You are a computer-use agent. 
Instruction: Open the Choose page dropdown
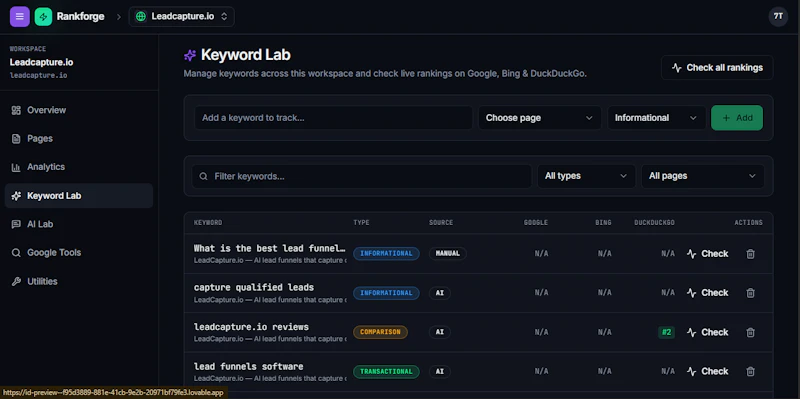coord(539,118)
